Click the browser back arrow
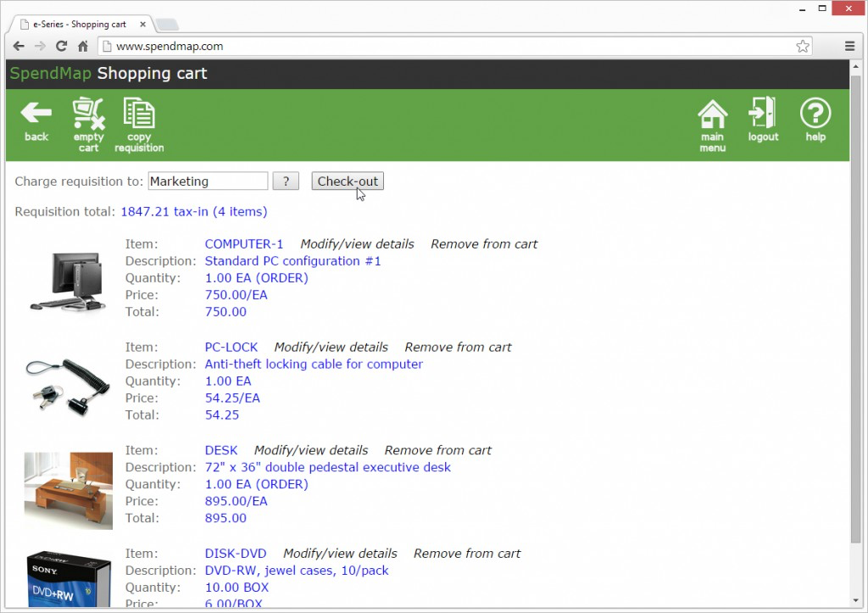 point(19,46)
